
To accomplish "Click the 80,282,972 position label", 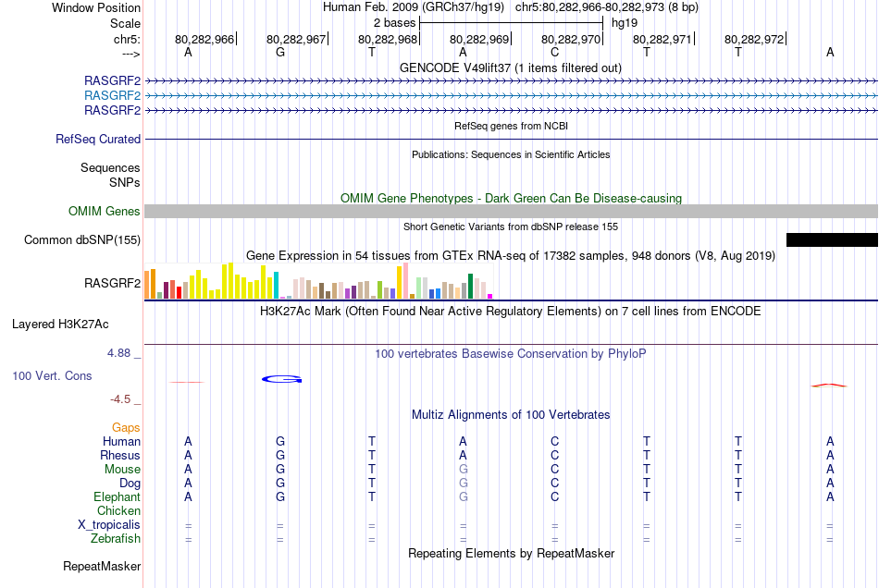I will [754, 39].
